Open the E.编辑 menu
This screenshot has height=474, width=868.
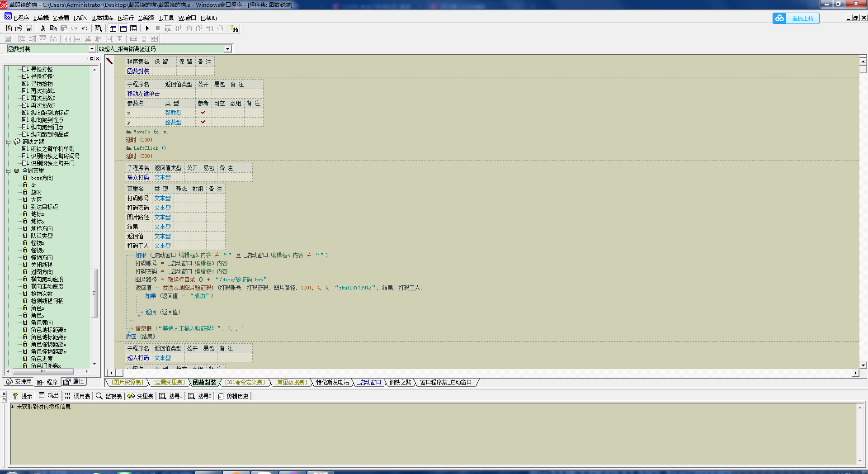41,18
